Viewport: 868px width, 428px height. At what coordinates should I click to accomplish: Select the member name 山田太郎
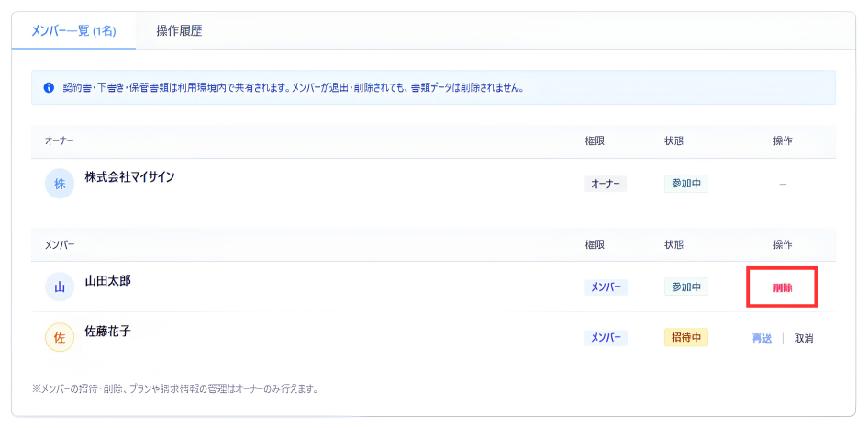(107, 280)
